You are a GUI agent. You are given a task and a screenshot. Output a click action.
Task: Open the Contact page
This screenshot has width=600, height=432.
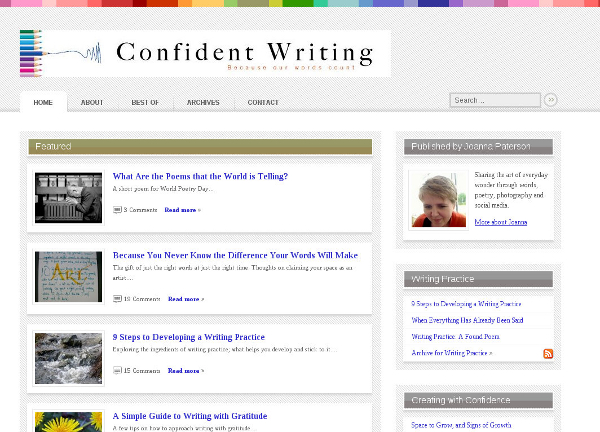[x=263, y=102]
